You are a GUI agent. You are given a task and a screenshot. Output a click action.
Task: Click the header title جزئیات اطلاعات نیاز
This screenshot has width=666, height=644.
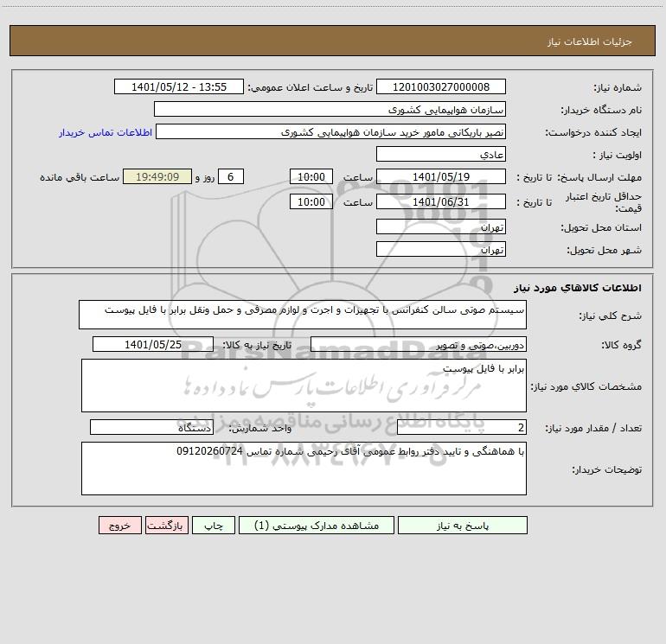tap(590, 41)
